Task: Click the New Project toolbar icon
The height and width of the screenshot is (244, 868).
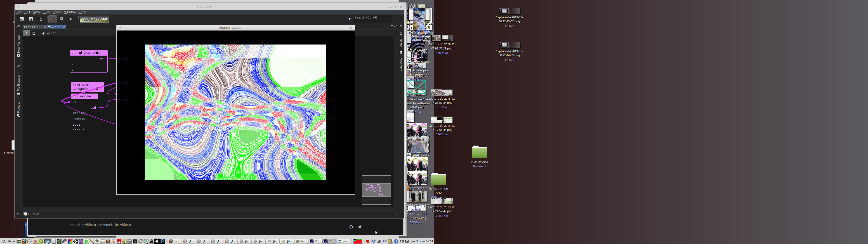Action: (x=22, y=19)
